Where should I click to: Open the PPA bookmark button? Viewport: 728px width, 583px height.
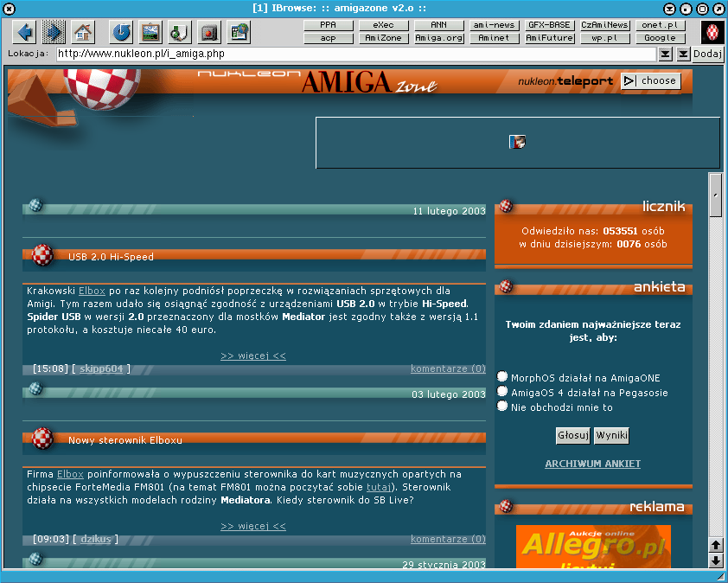click(329, 25)
